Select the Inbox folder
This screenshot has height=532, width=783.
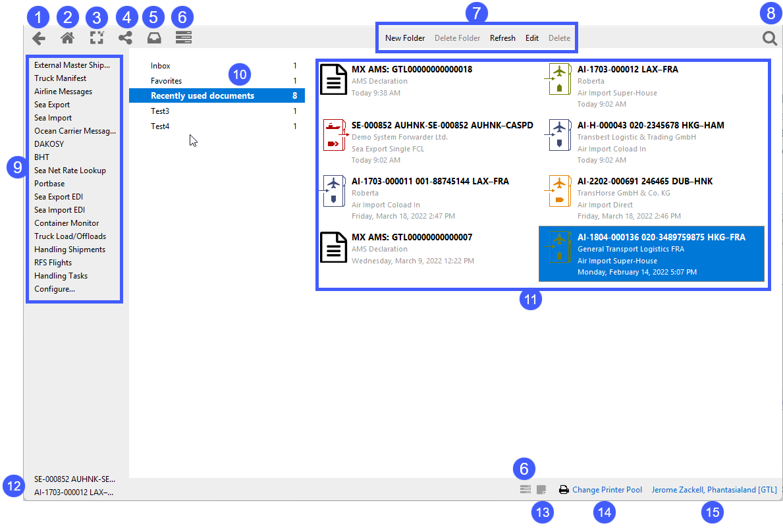161,66
